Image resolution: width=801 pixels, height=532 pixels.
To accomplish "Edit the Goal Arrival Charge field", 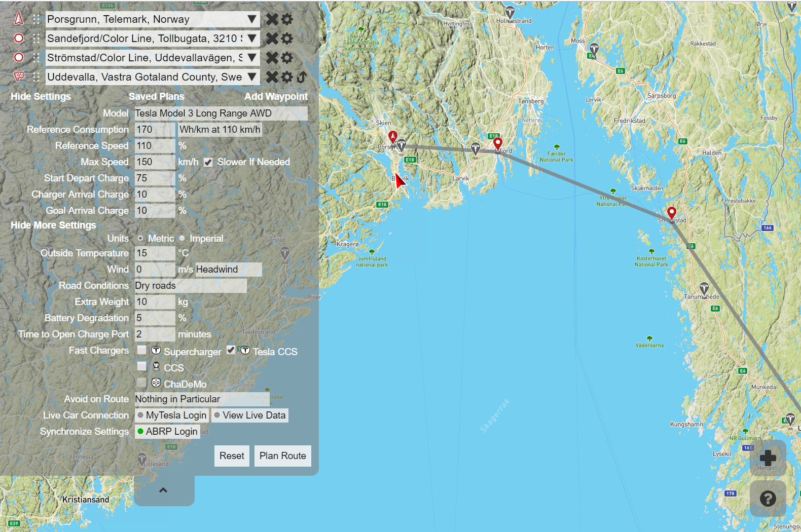I will click(x=155, y=211).
